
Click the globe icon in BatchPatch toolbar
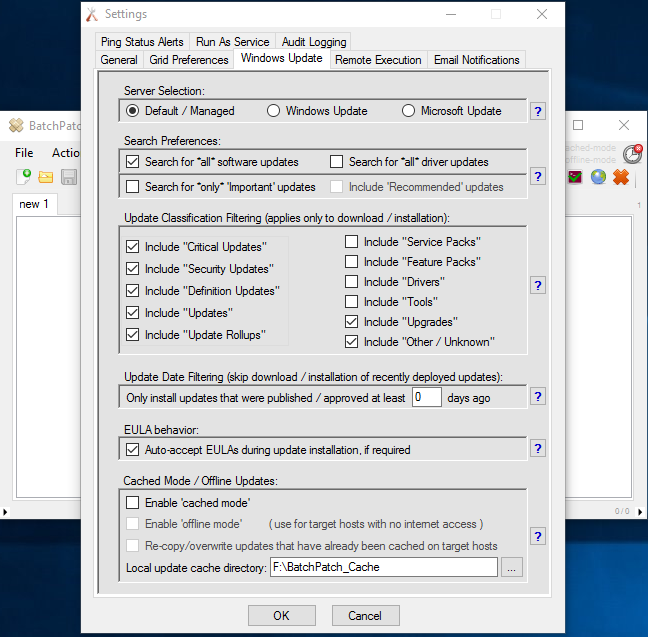(598, 177)
